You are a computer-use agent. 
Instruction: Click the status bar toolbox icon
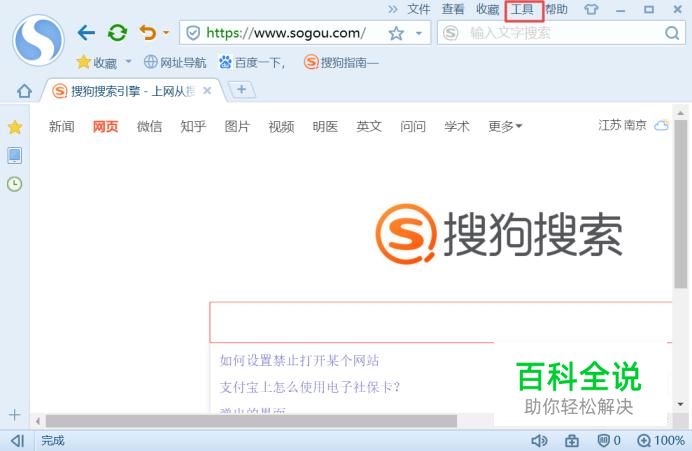point(572,440)
